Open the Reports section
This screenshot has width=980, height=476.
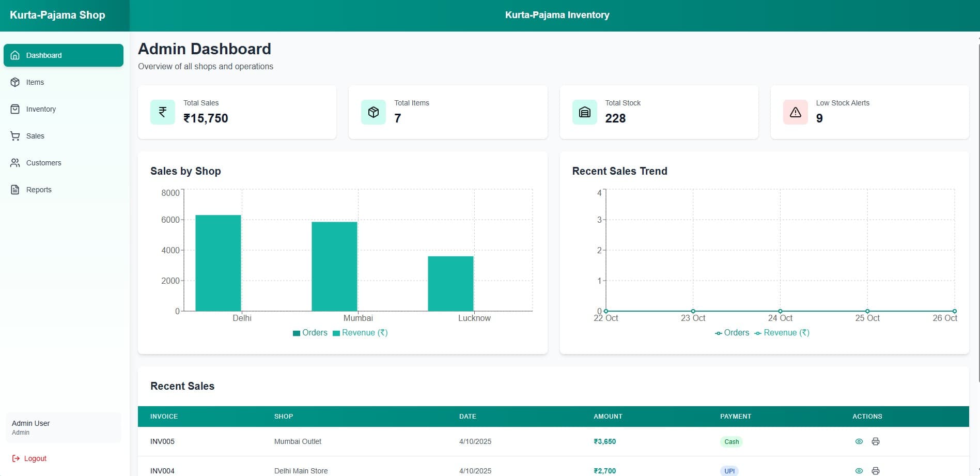39,190
